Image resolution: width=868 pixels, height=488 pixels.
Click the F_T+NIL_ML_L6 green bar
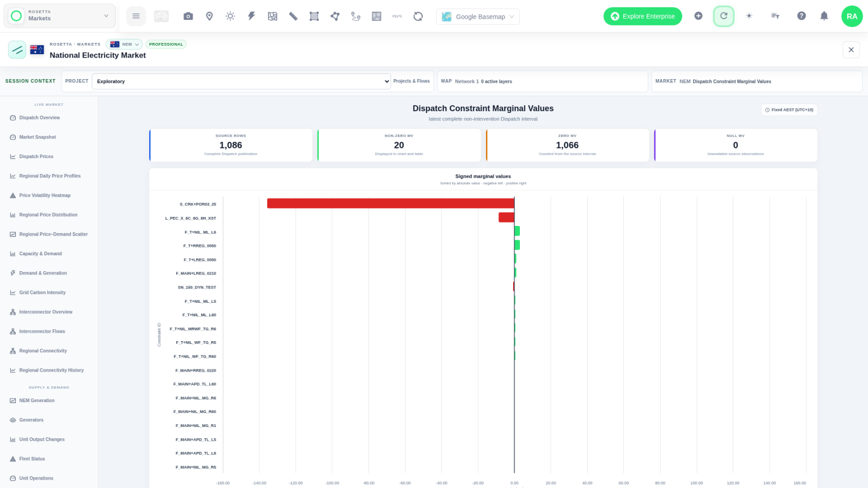pos(517,231)
